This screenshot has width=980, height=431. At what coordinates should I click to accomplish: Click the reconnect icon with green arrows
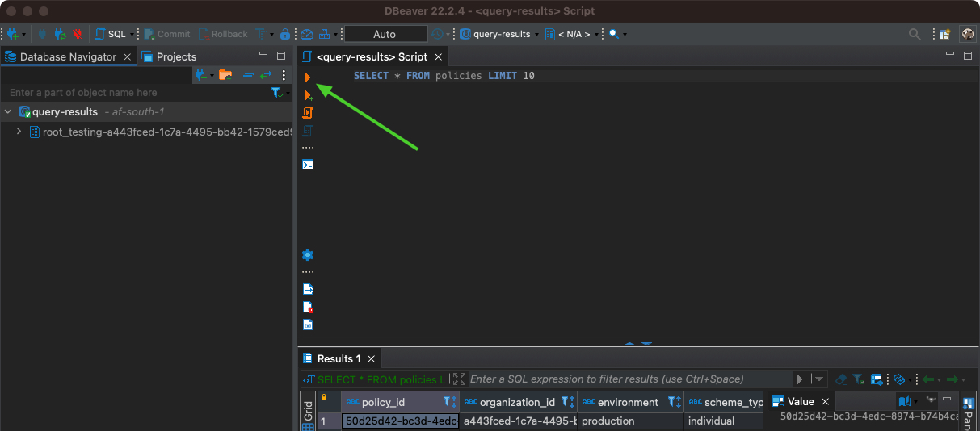pyautogui.click(x=60, y=34)
